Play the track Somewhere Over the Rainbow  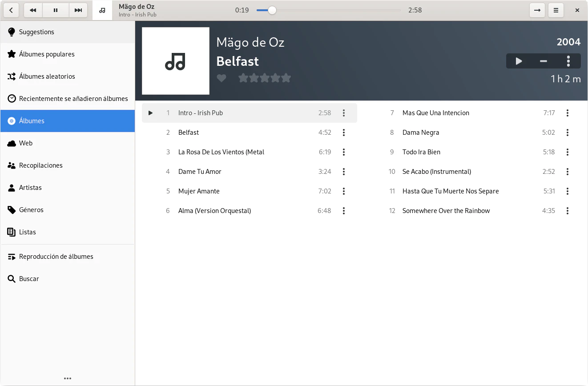(446, 211)
